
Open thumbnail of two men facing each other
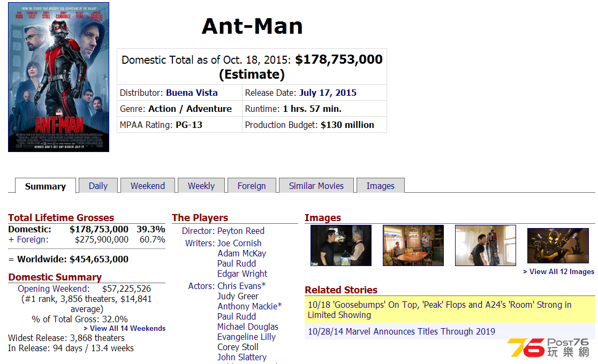pyautogui.click(x=341, y=246)
